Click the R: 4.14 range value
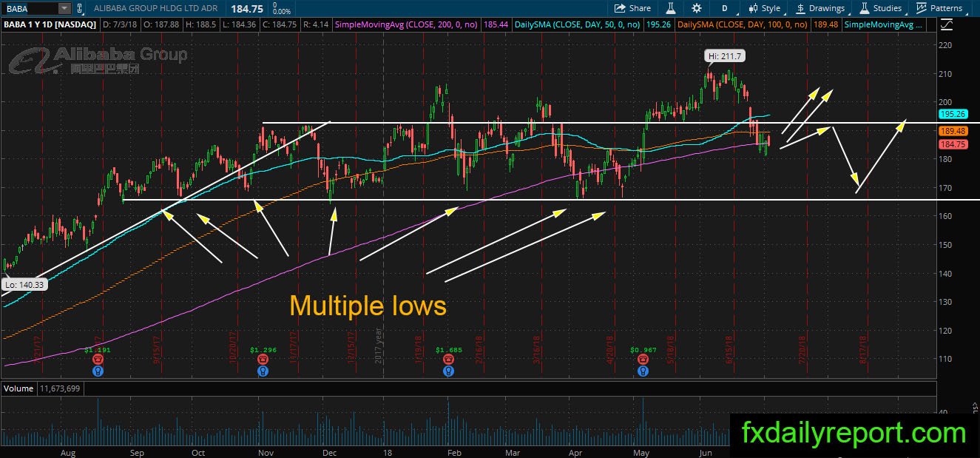 tap(314, 24)
